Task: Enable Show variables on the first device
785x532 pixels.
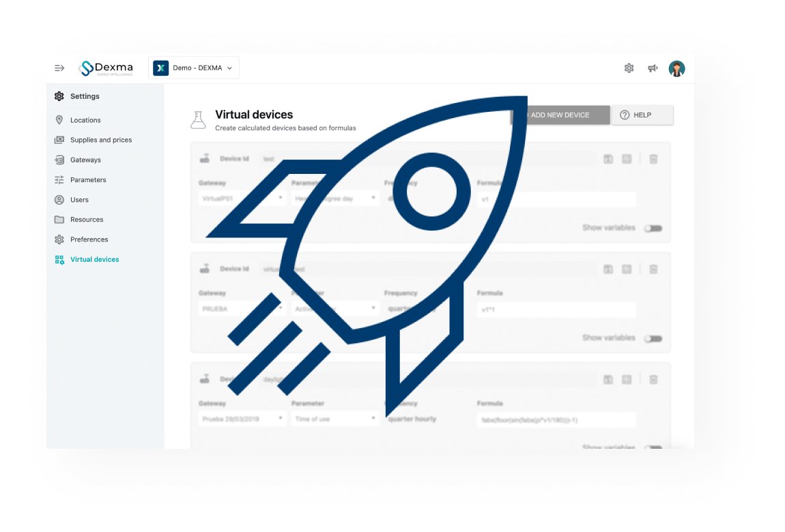Action: tap(653, 228)
